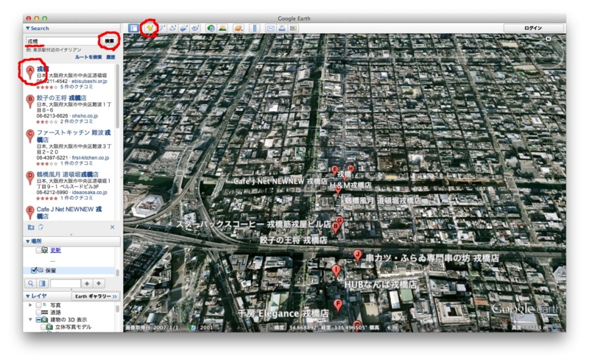This screenshot has height=364, width=589.
Task: Click the map marker F beside 千房 Elegance
Action: pyautogui.click(x=338, y=306)
